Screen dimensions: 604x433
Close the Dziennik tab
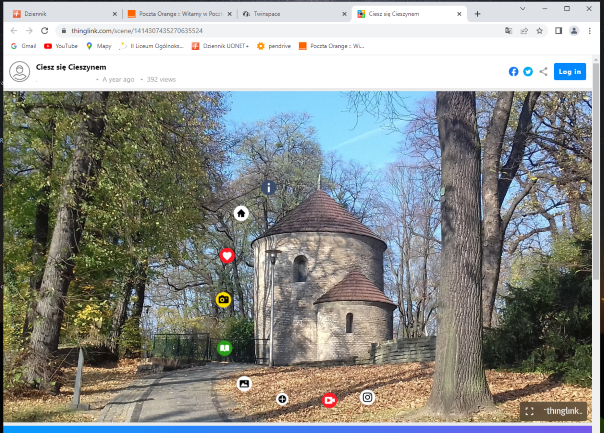point(115,14)
